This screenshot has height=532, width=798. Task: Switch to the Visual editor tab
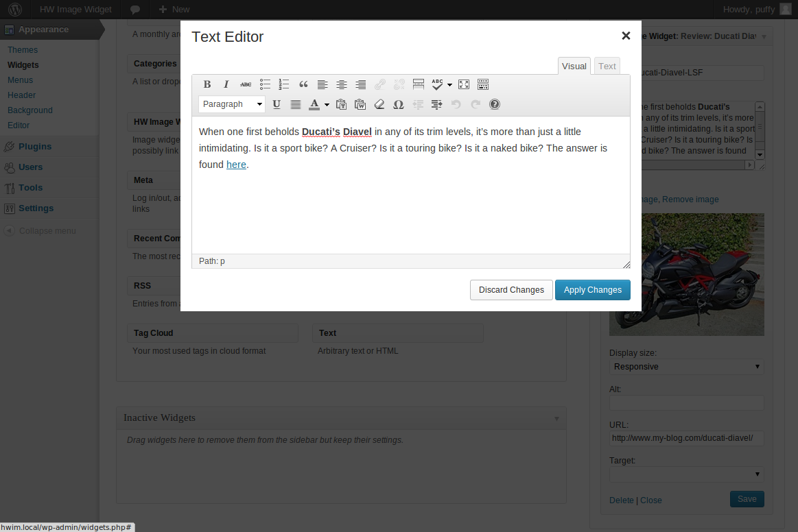(x=574, y=66)
